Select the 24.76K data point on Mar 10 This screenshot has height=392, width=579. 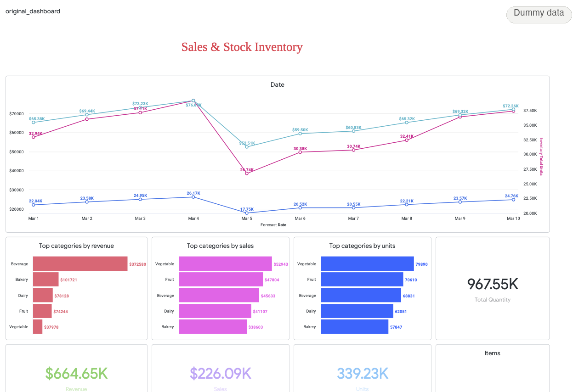[513, 200]
